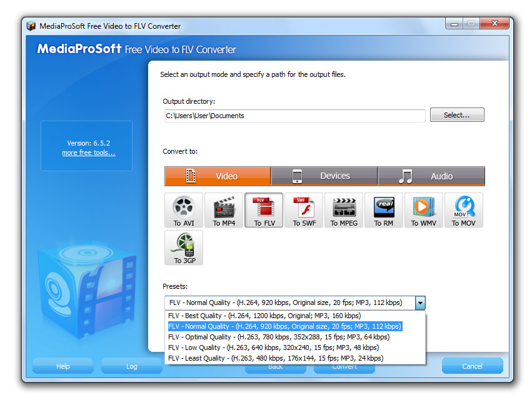Open the Log button
532x400 pixels.
(132, 366)
